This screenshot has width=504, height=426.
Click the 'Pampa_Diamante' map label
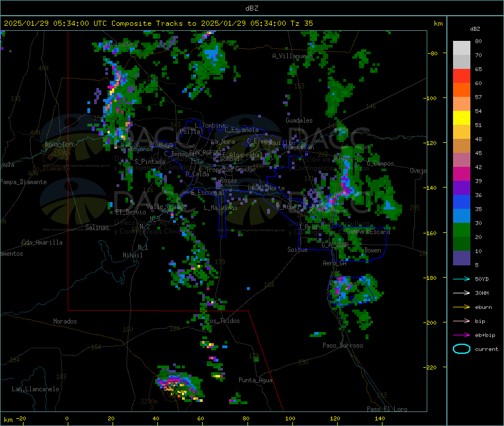(x=23, y=182)
